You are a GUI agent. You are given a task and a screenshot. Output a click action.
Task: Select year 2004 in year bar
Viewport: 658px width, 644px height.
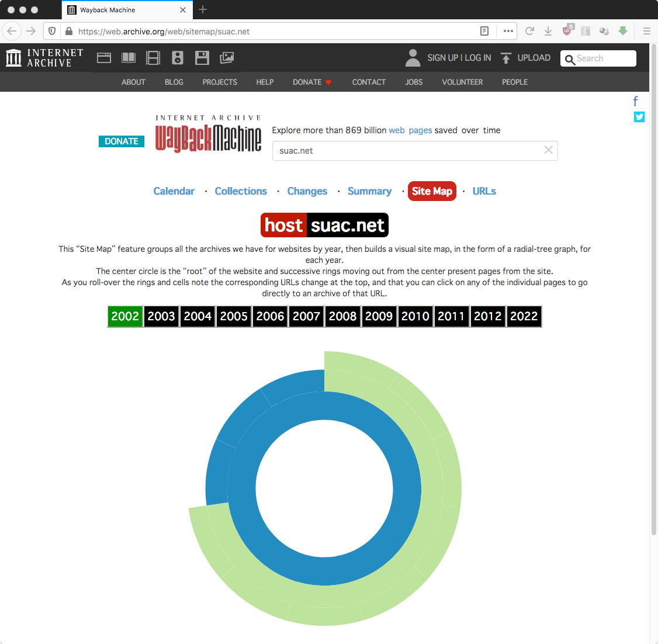(198, 316)
